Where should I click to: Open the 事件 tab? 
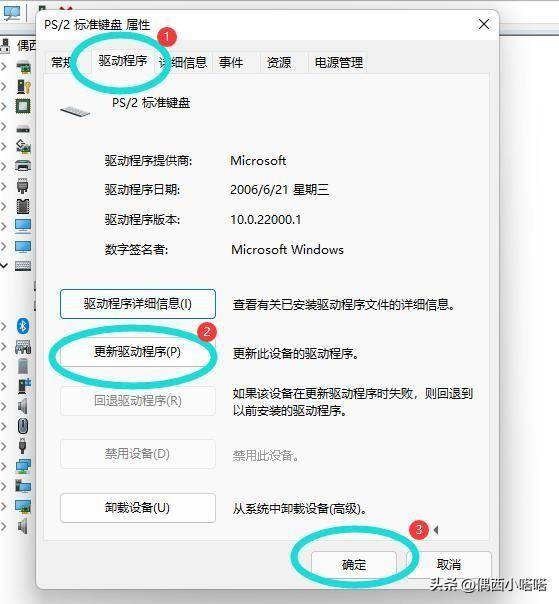point(231,62)
